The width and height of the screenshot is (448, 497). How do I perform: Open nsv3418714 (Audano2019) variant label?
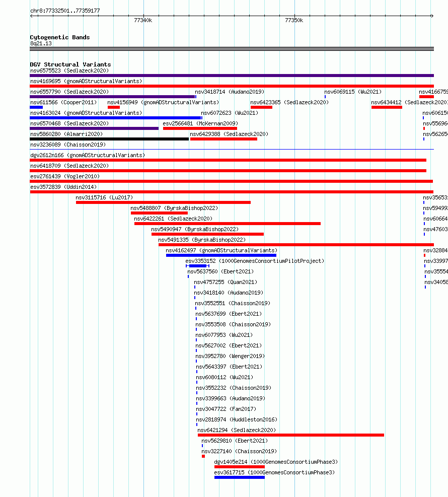click(230, 92)
